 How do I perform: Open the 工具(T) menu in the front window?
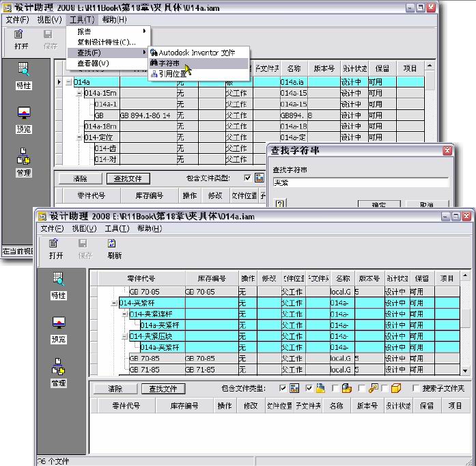coord(117,228)
